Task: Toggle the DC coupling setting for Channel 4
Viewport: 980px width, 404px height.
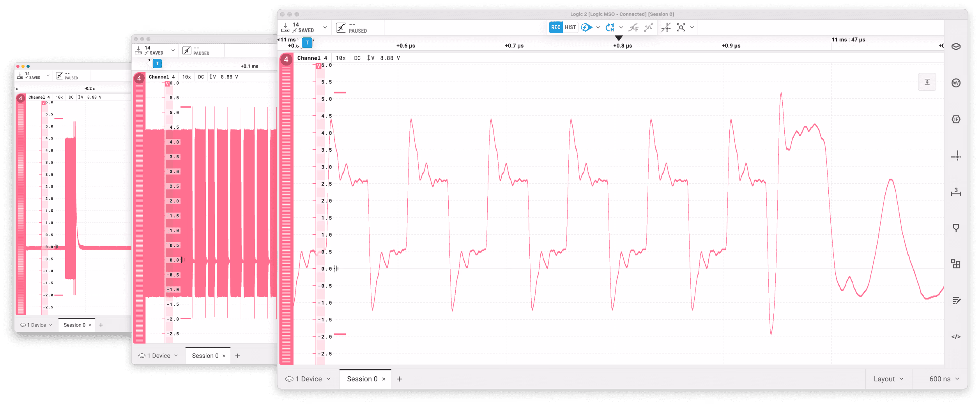Action: point(357,58)
